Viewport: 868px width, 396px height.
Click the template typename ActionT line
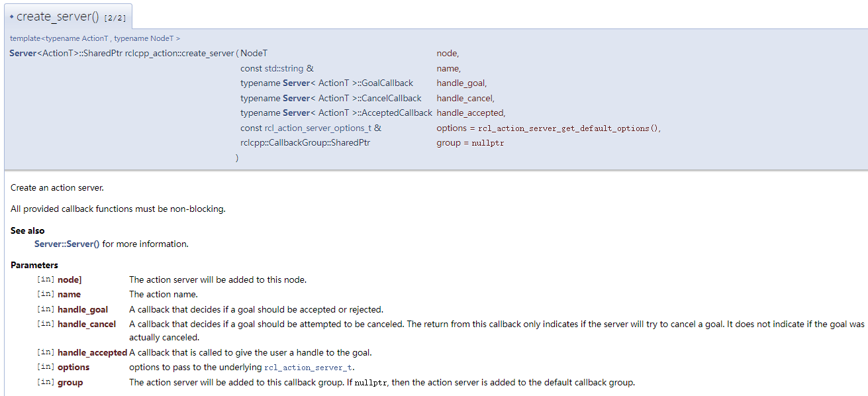click(x=95, y=38)
